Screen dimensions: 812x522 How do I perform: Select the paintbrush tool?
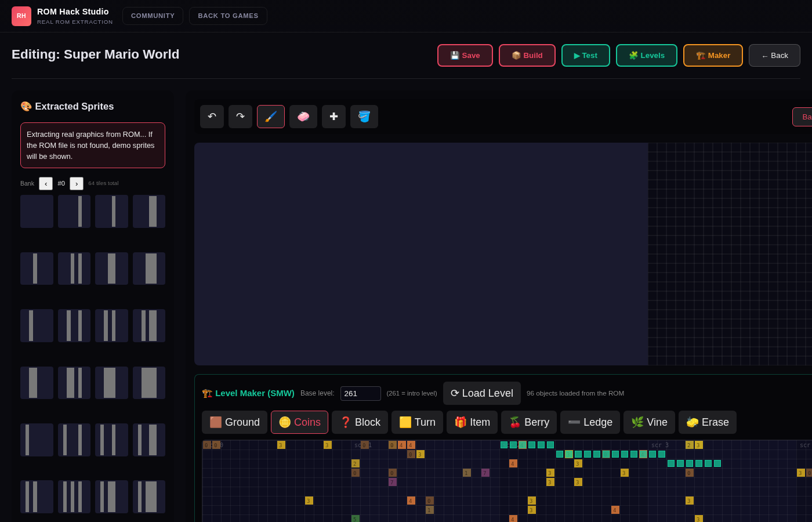271,117
